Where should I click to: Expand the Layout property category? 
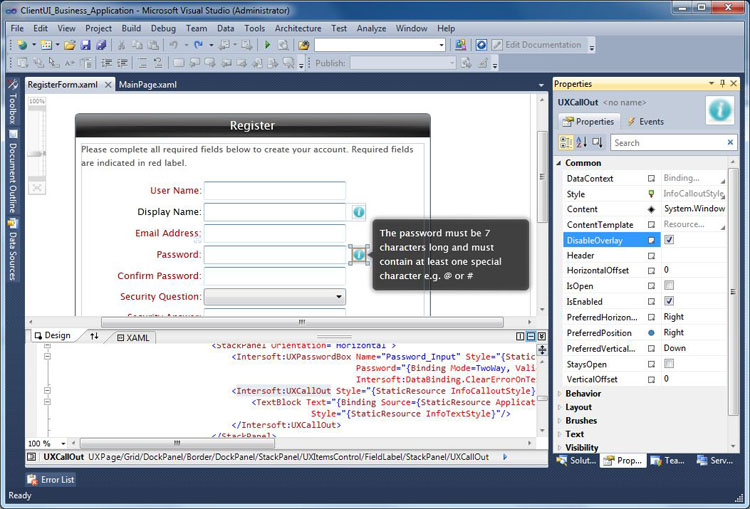559,408
